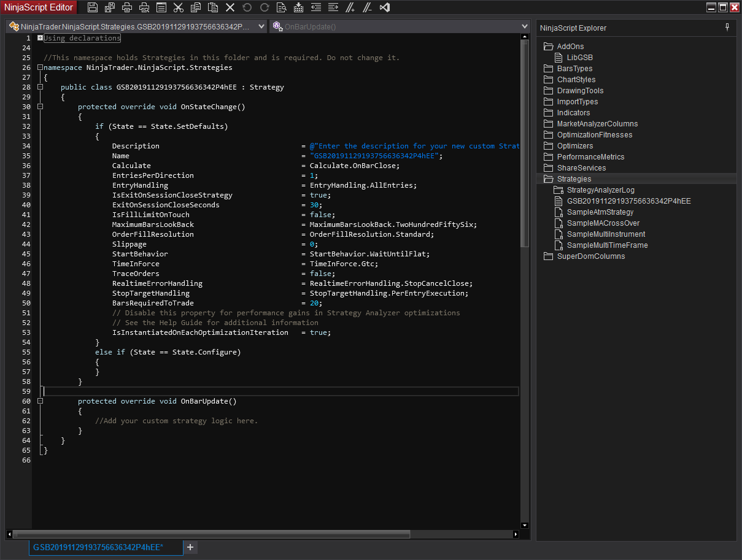
Task: Pin the NinjaScript Explorer panel
Action: pos(727,28)
